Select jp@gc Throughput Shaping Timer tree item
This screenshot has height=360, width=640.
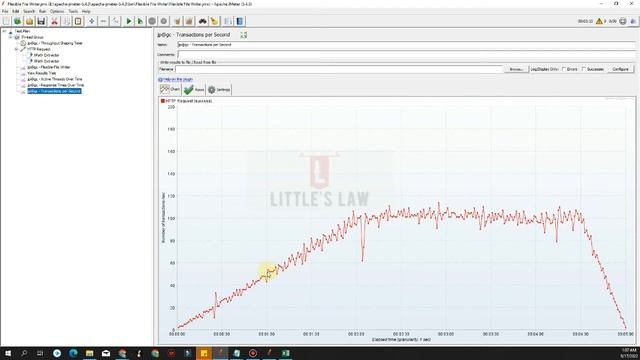point(55,43)
